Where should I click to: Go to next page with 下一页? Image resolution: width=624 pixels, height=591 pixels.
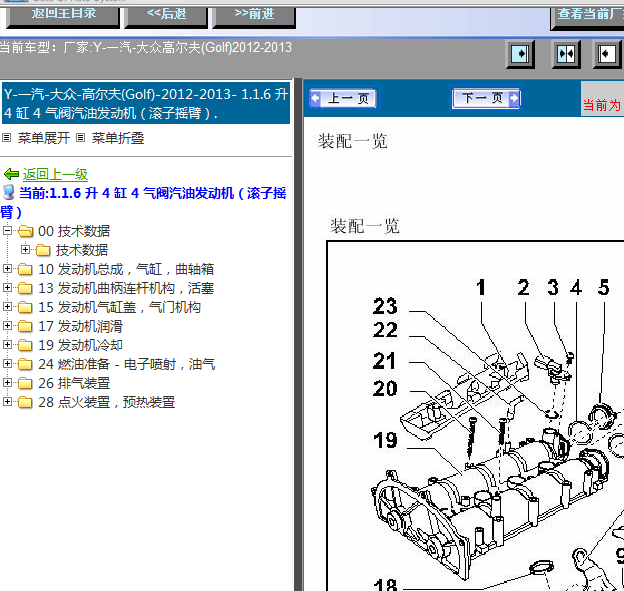coord(486,98)
